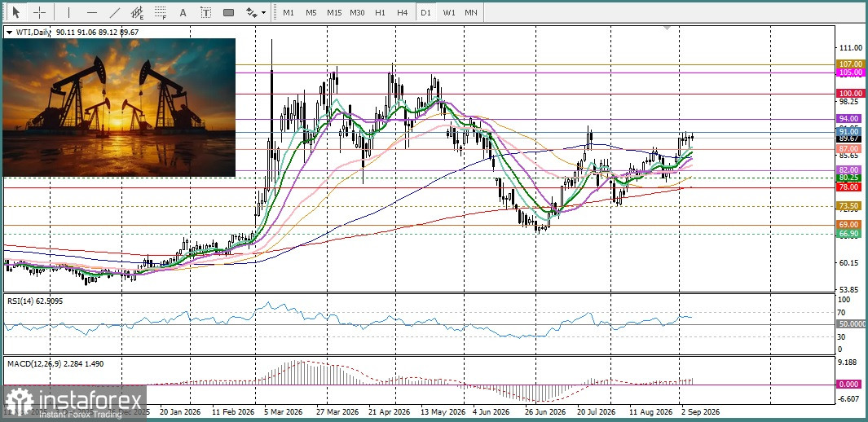Select the text label tool
The width and height of the screenshot is (868, 422).
pos(206,12)
